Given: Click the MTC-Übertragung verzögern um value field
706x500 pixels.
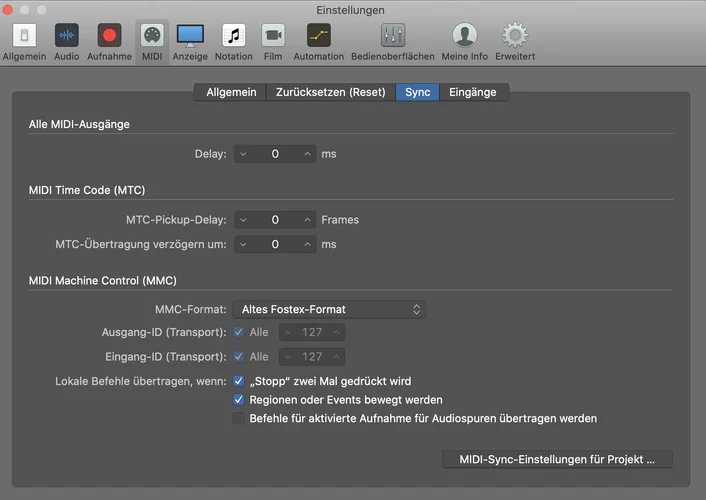Looking at the screenshot, I should [x=275, y=244].
